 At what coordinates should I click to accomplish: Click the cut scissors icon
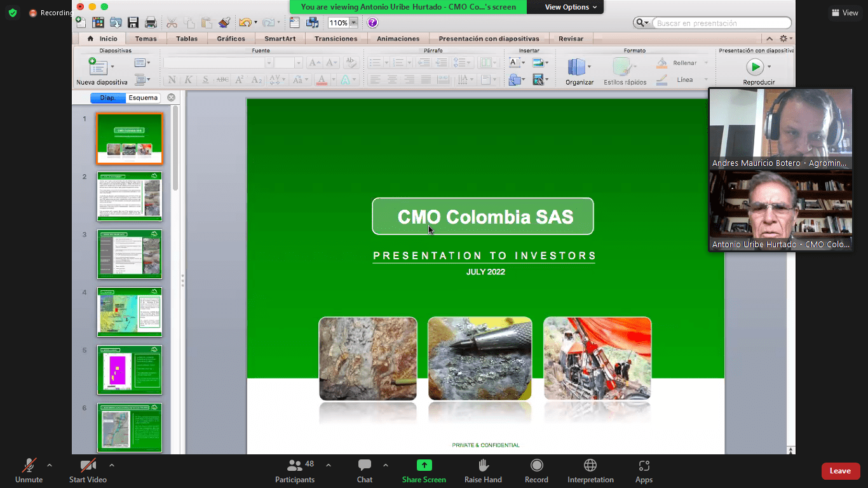click(172, 22)
